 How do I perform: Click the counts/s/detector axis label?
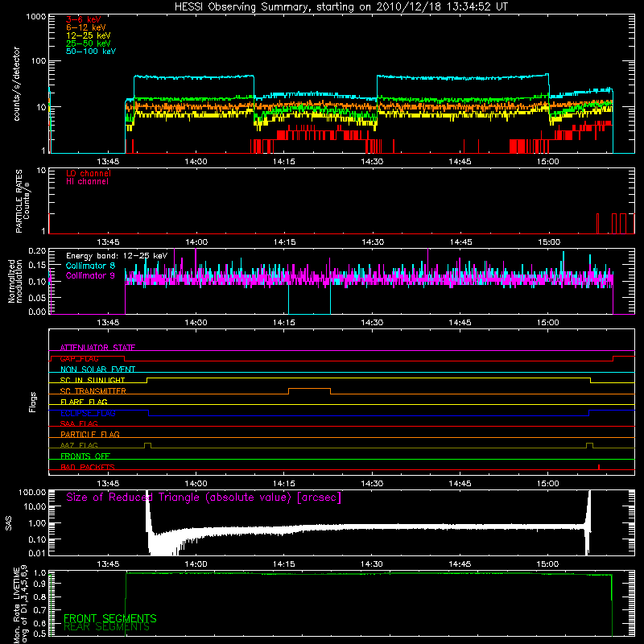pos(16,84)
